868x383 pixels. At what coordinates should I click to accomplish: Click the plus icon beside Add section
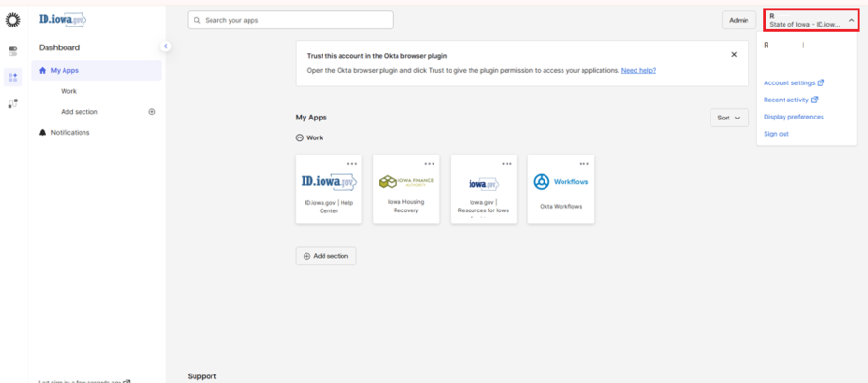(x=152, y=112)
